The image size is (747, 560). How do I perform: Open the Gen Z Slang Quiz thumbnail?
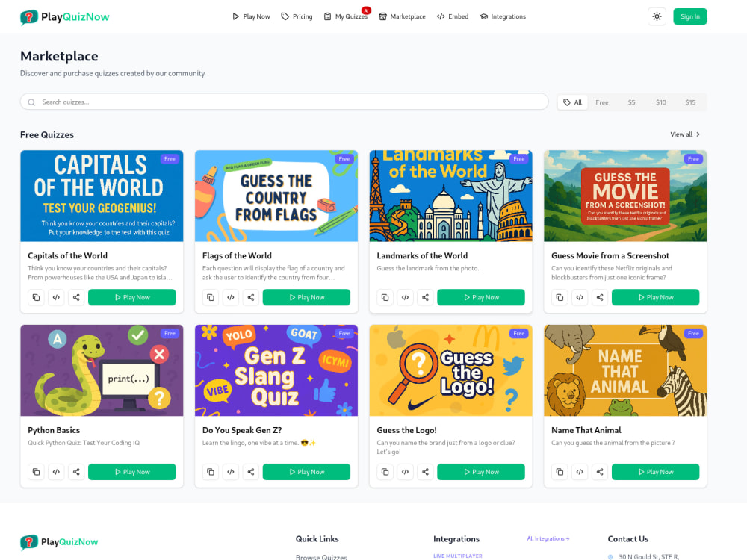[x=276, y=370]
